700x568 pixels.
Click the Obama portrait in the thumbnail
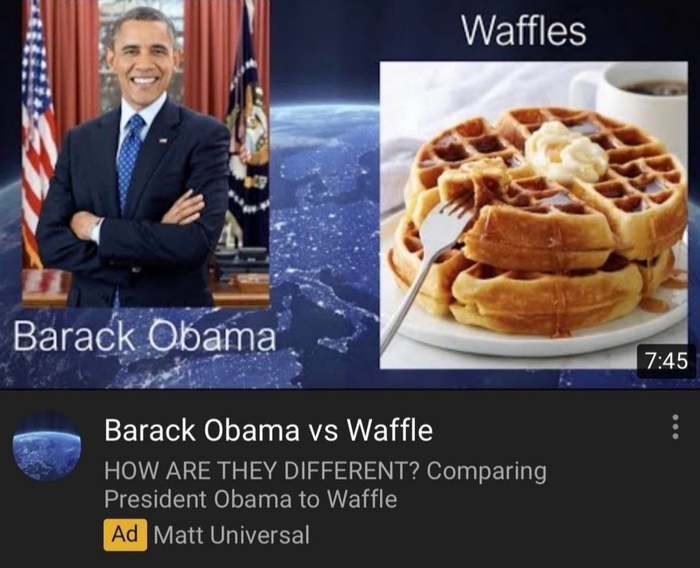pyautogui.click(x=146, y=153)
